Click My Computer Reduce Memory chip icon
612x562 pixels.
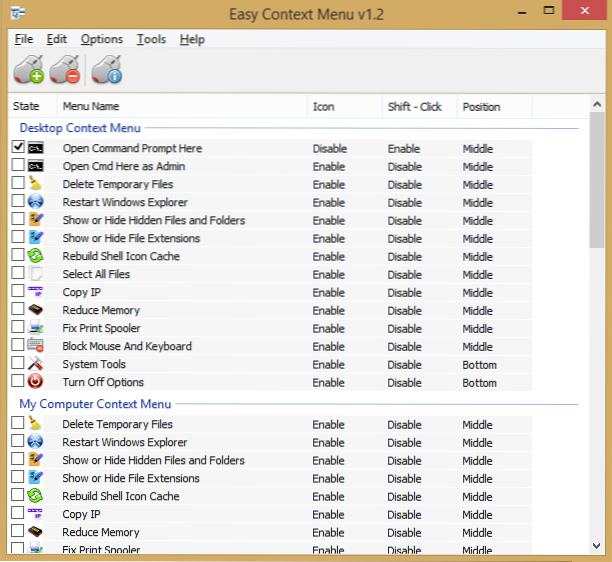36,532
